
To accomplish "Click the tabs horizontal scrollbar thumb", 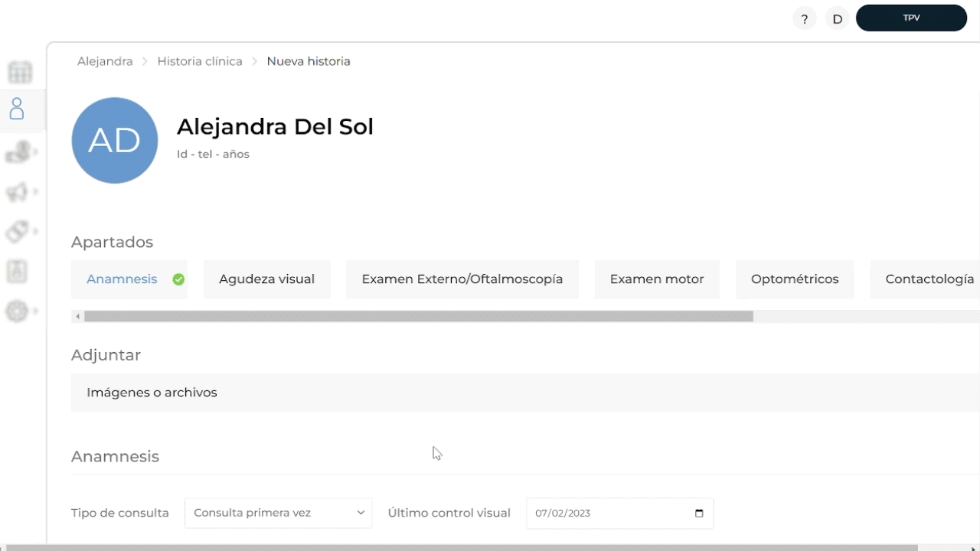I will (419, 316).
